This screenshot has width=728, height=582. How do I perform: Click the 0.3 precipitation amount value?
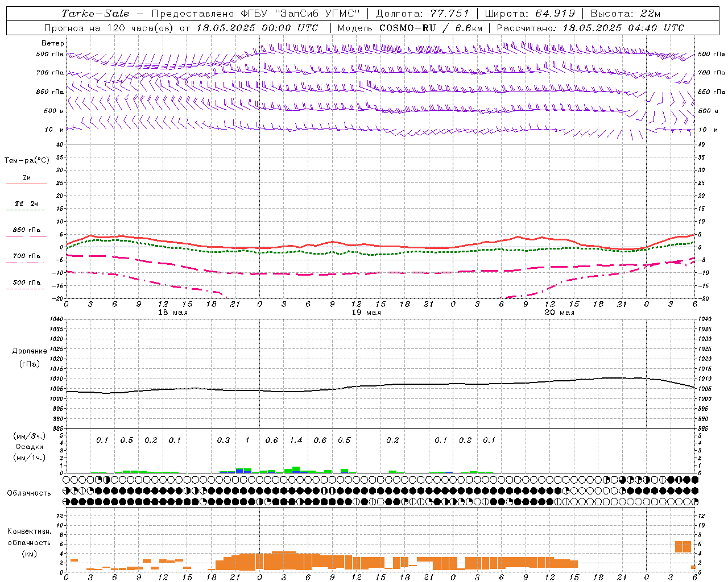[224, 440]
